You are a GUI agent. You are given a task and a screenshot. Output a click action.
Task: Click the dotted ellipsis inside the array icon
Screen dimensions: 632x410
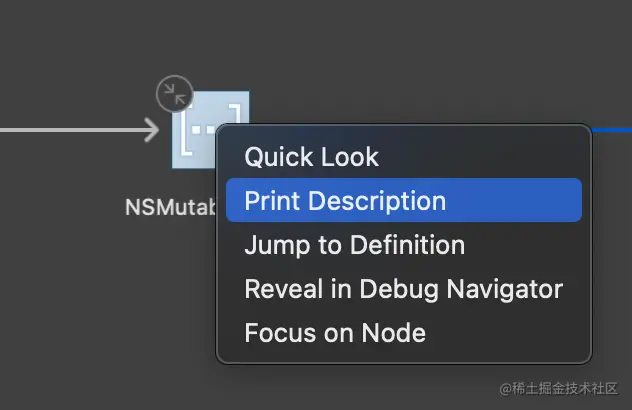204,130
